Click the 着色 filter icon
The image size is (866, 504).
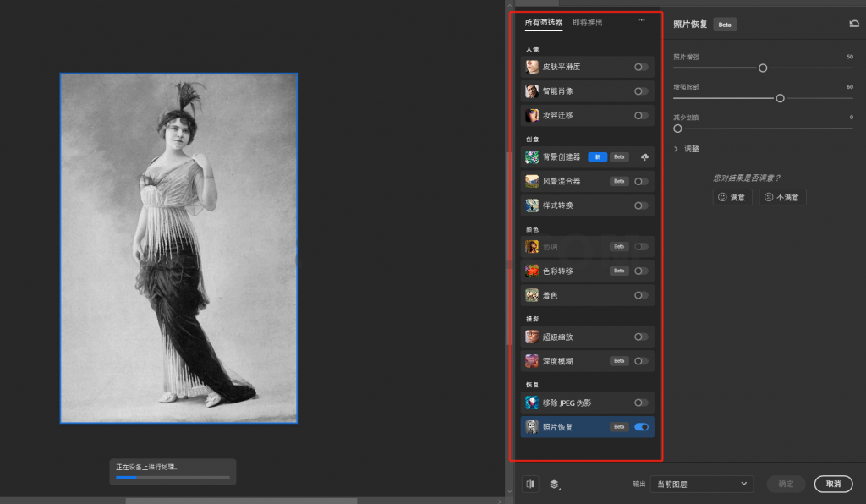pos(532,295)
